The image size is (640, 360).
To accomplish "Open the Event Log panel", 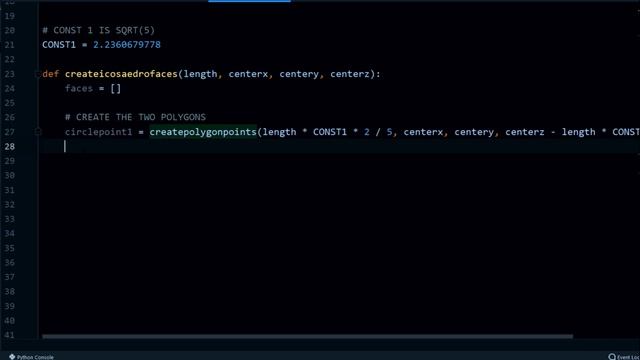I will point(624,357).
